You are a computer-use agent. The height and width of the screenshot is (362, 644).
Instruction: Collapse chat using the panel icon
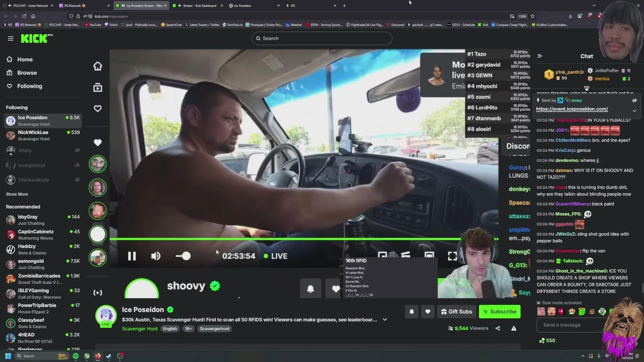(539, 56)
